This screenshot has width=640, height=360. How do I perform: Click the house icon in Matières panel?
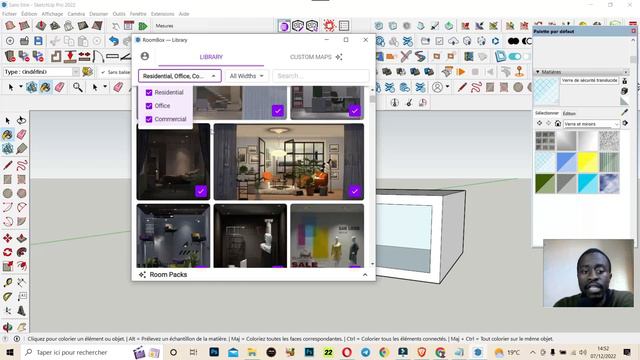558,123
